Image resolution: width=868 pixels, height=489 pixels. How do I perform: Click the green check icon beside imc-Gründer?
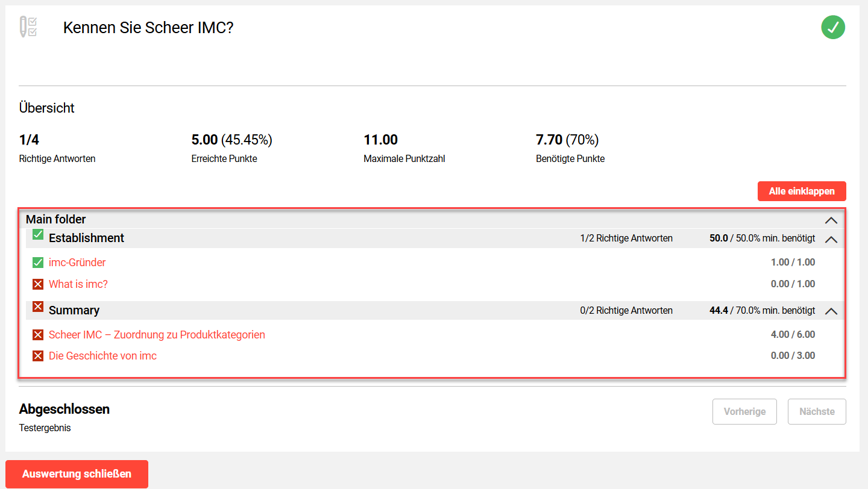[38, 263]
